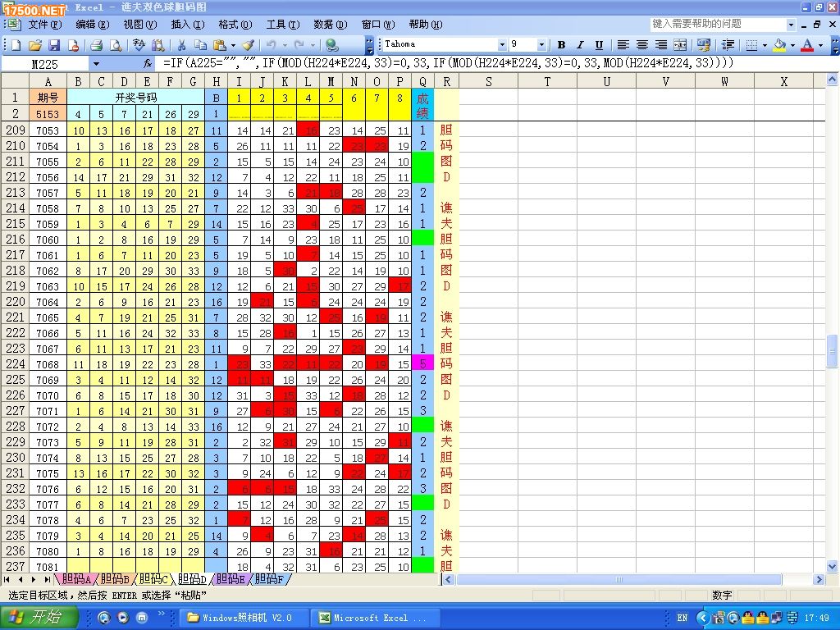Select the cell with issue 7068

[48, 364]
